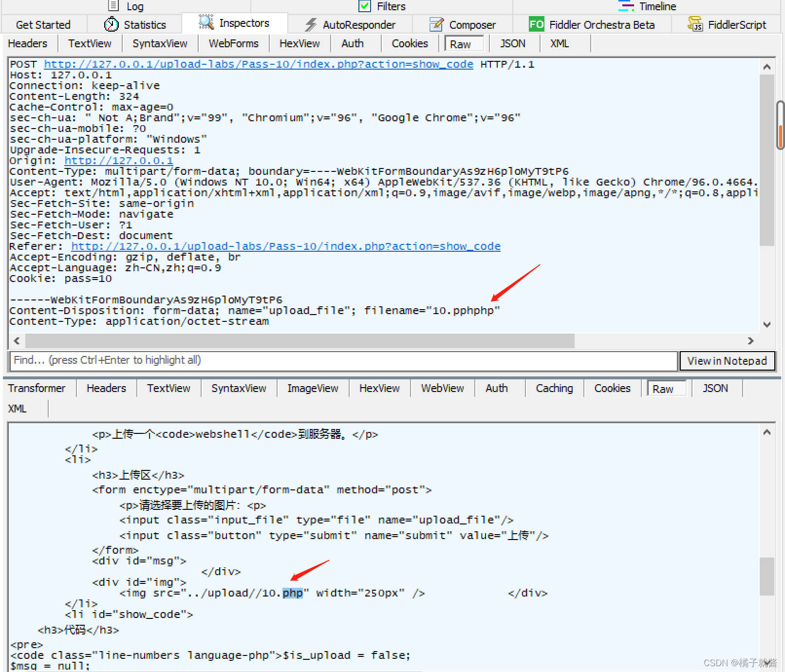This screenshot has width=785, height=672.
Task: Open the Referer URL link
Action: 286,246
